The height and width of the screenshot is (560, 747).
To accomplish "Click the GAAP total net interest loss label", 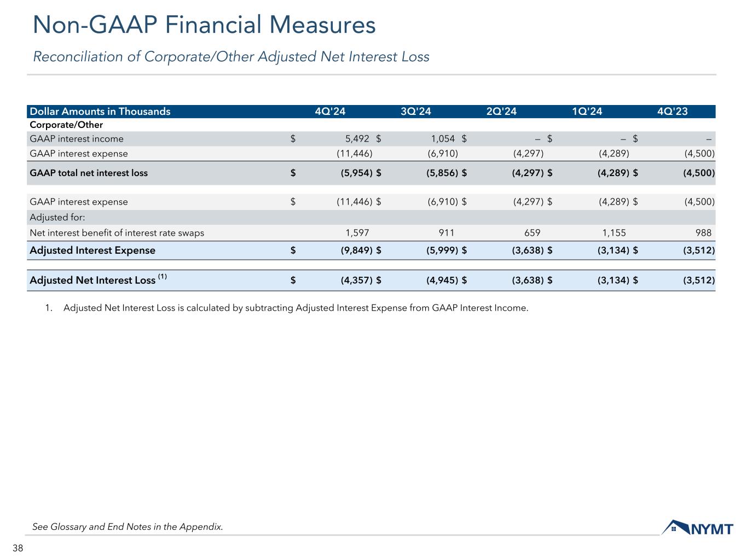I will [x=89, y=173].
